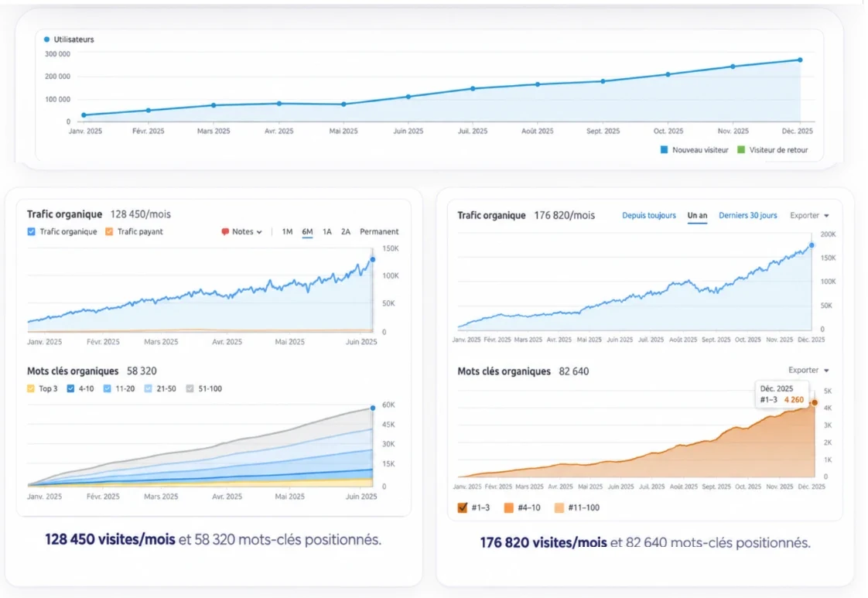
Task: Toggle the Trafic payant checkbox
Action: click(x=109, y=231)
